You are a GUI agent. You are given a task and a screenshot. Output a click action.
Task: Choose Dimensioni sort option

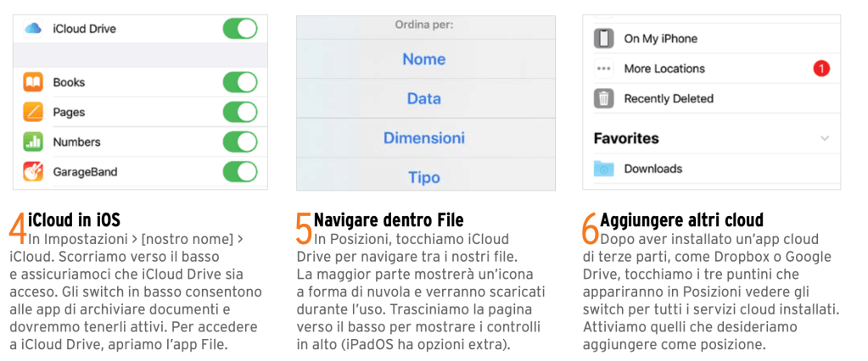[424, 137]
